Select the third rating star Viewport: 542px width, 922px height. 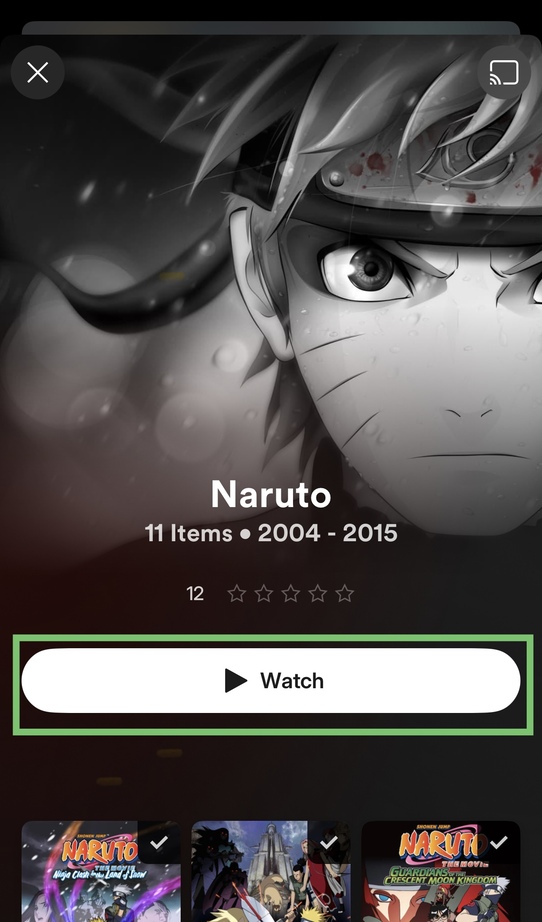point(291,594)
